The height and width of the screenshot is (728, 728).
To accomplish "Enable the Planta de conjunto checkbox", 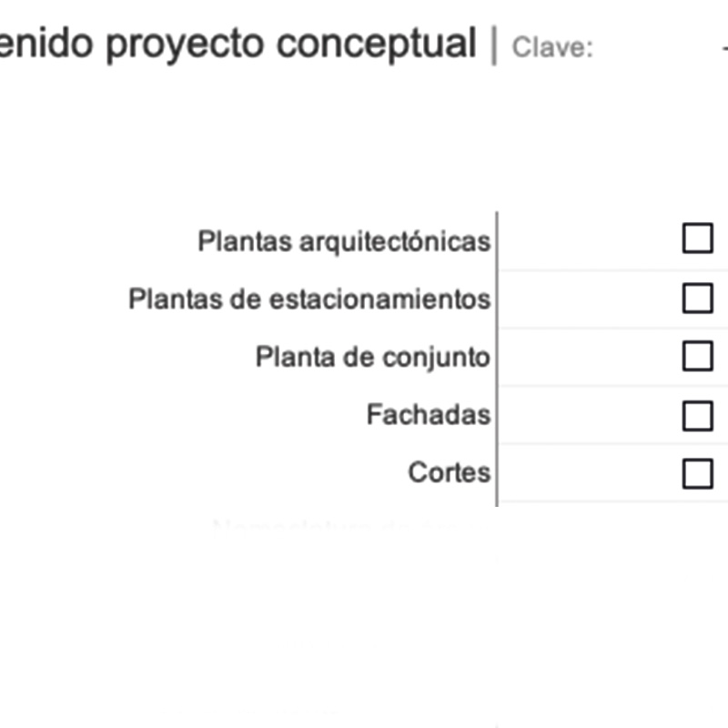I will pos(697,356).
